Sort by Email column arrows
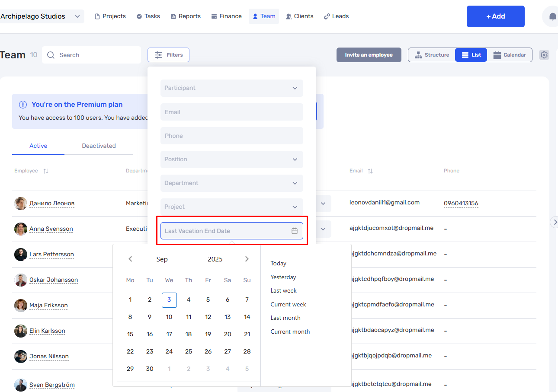 click(370, 171)
